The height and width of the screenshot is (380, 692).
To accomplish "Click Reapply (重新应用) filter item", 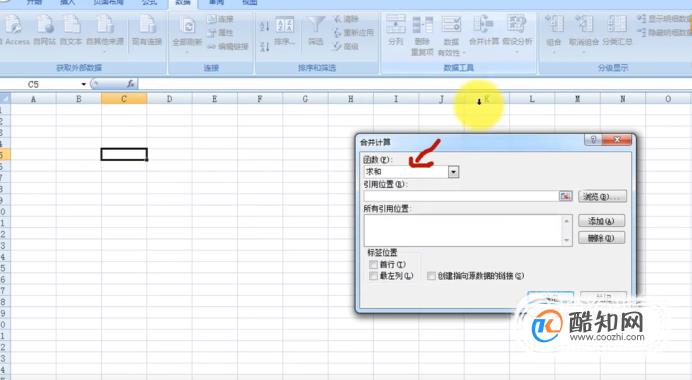I will coord(354,33).
